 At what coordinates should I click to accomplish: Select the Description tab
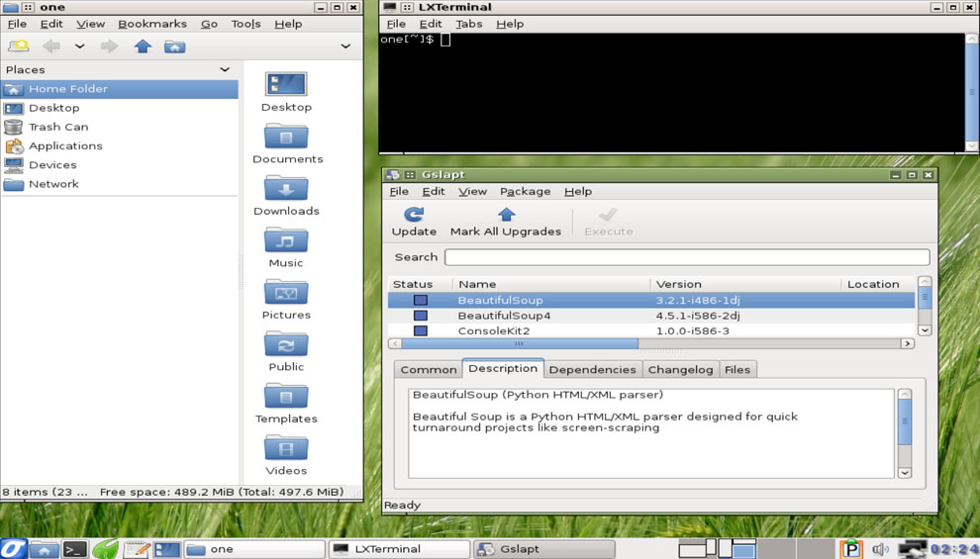[x=503, y=368]
